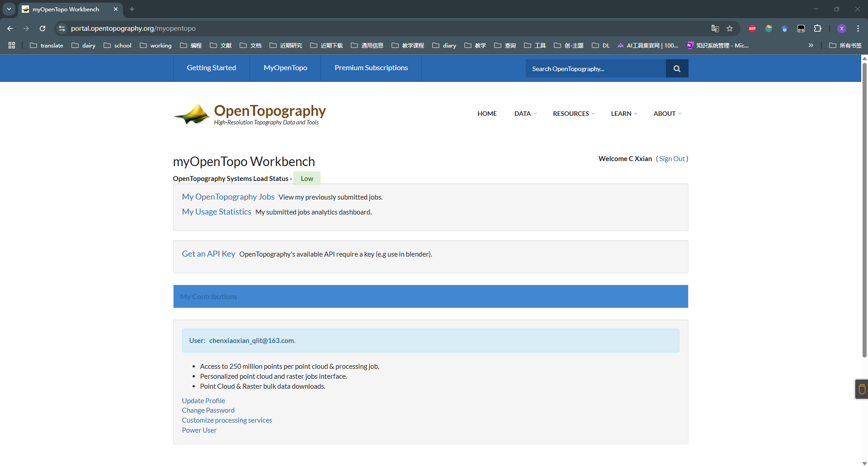Open the ABP adblock extension icon

pos(752,29)
